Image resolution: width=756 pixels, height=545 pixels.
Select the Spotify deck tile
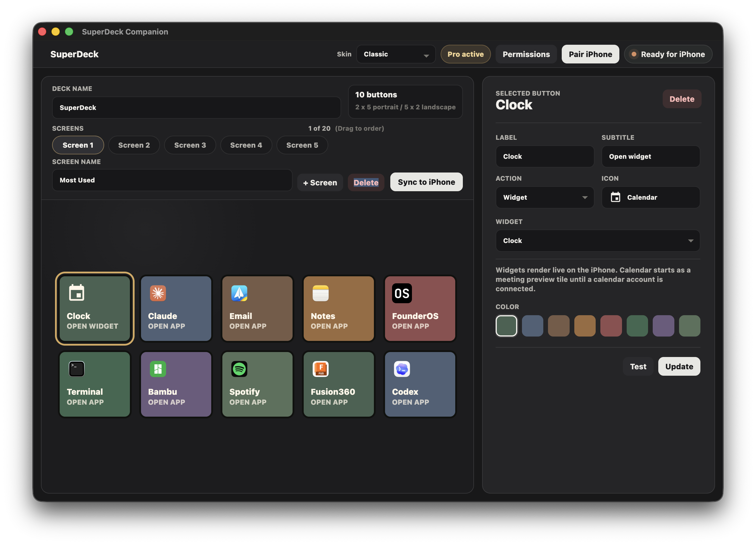click(257, 384)
